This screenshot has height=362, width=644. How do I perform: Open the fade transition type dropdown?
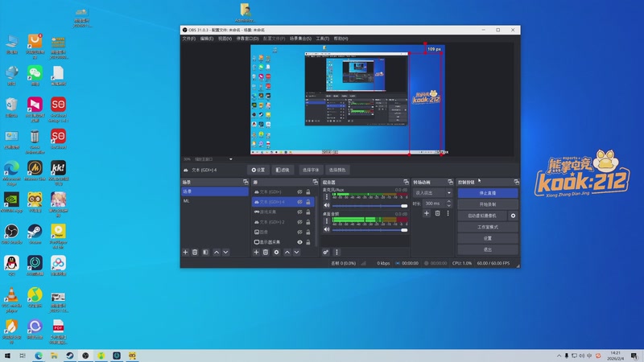tap(433, 192)
